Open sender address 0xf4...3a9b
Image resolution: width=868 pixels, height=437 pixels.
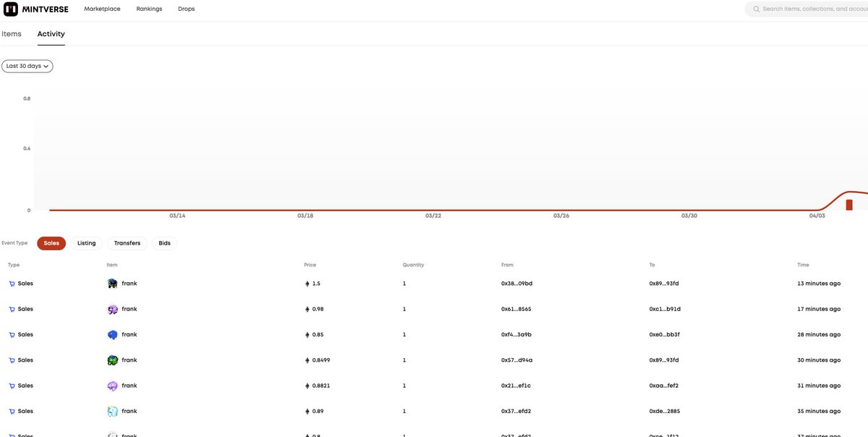(x=516, y=335)
